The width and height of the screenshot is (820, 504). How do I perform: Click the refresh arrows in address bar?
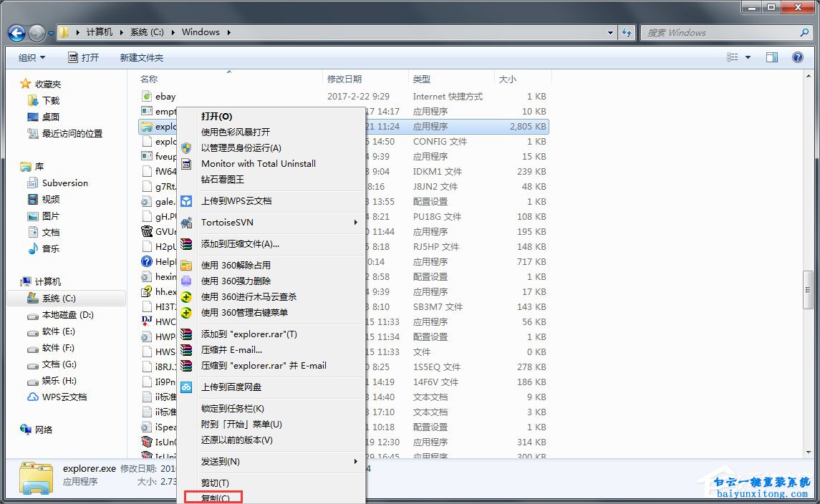(627, 32)
